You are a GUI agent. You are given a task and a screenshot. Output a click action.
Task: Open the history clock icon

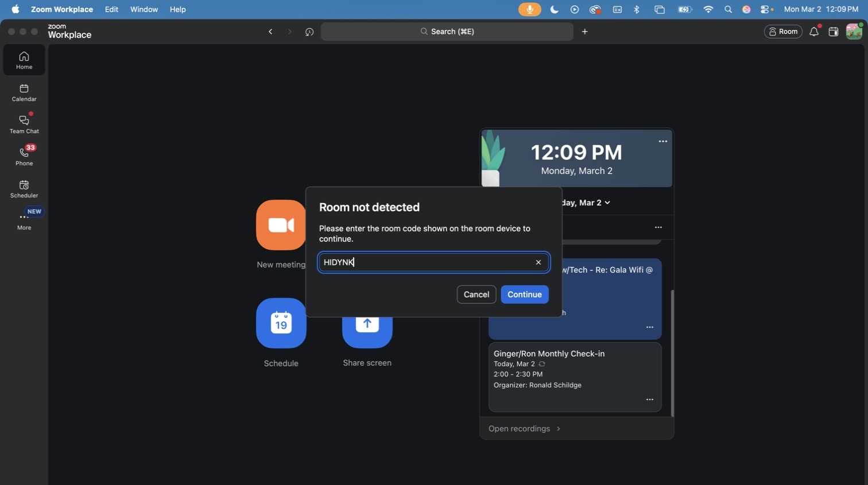(x=309, y=32)
